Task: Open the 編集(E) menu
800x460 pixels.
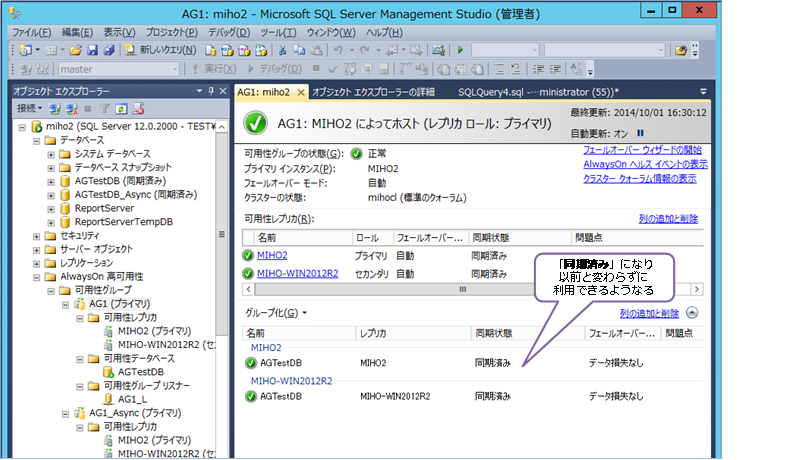Action: point(78,32)
